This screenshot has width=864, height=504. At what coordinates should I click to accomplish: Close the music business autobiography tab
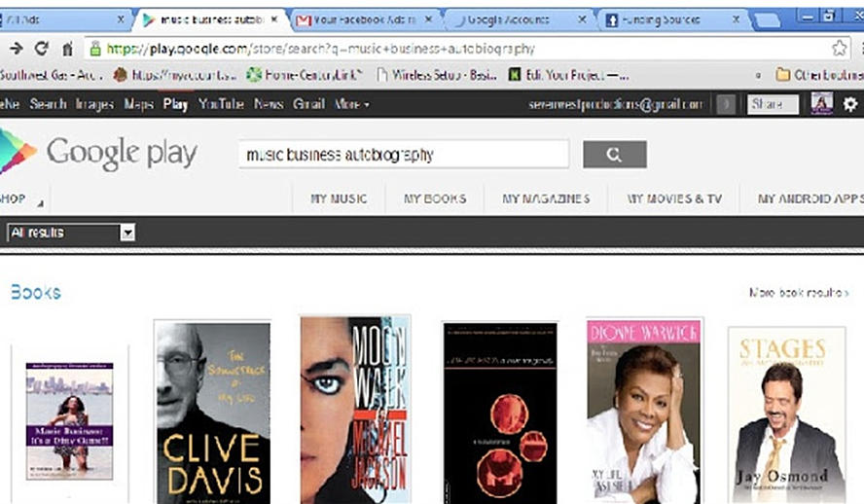point(273,19)
